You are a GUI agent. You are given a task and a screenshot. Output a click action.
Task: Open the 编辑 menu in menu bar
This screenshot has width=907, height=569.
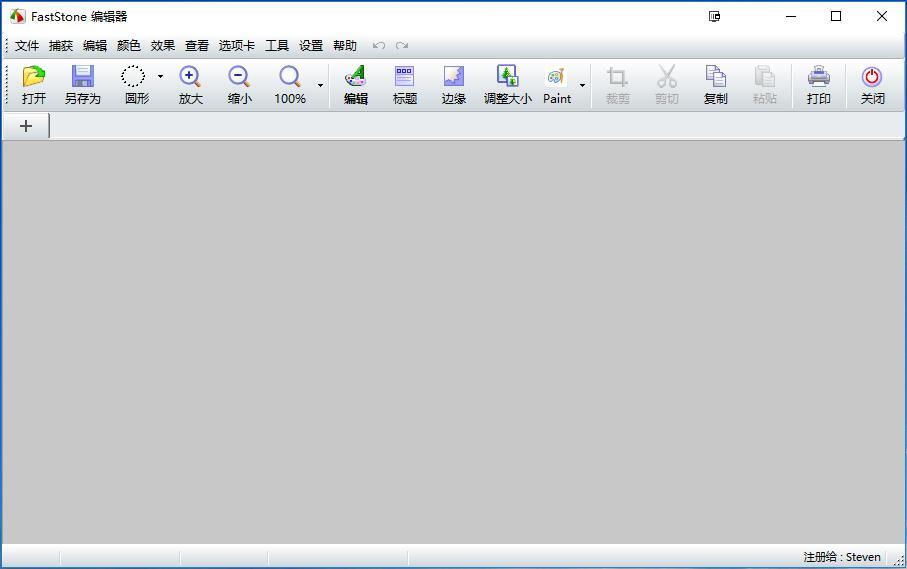tap(95, 46)
